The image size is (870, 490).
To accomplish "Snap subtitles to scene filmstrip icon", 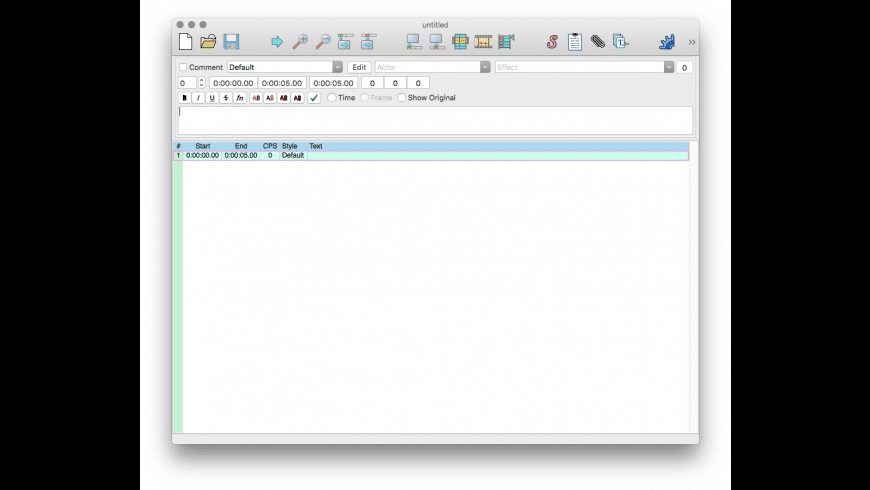I will [483, 42].
